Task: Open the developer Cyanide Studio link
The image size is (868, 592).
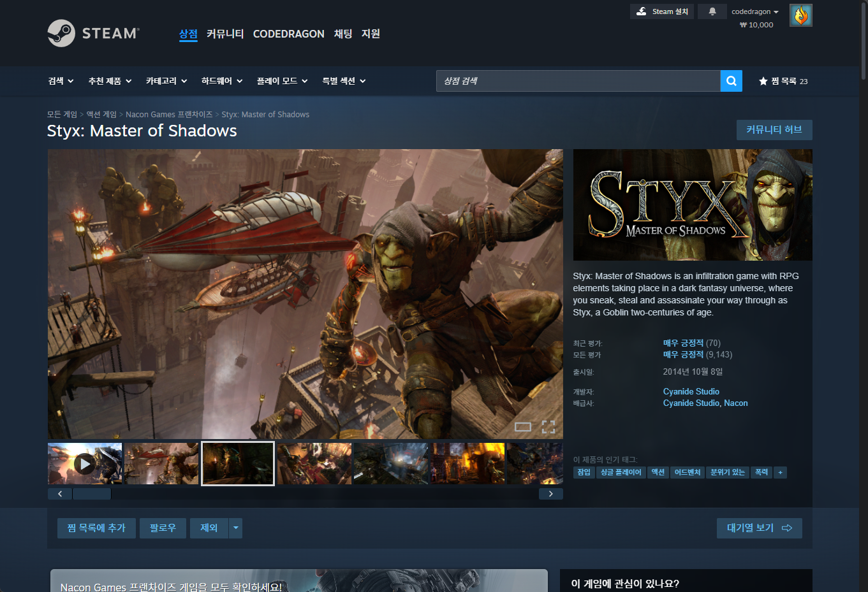Action: [x=691, y=392]
